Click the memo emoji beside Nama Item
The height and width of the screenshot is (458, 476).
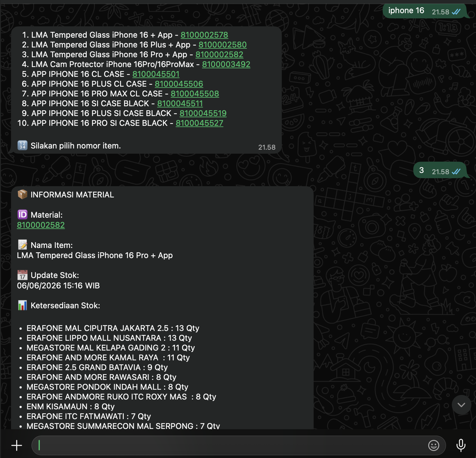pyautogui.click(x=22, y=245)
